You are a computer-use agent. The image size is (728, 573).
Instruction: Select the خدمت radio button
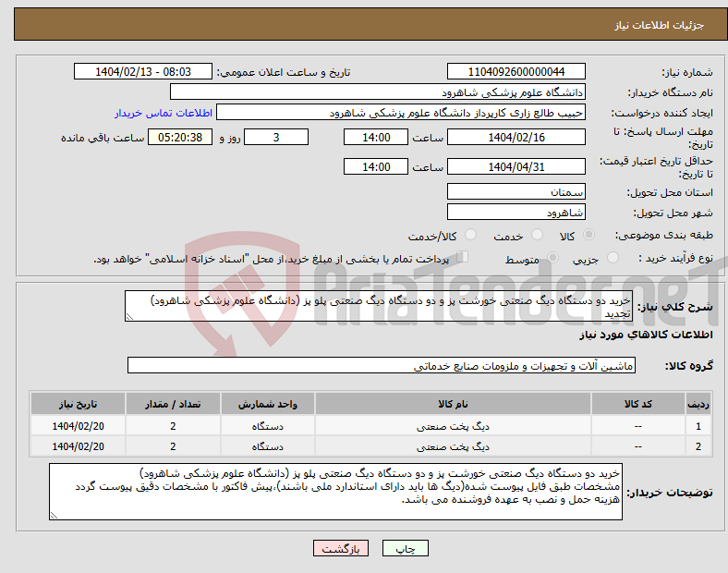click(537, 235)
